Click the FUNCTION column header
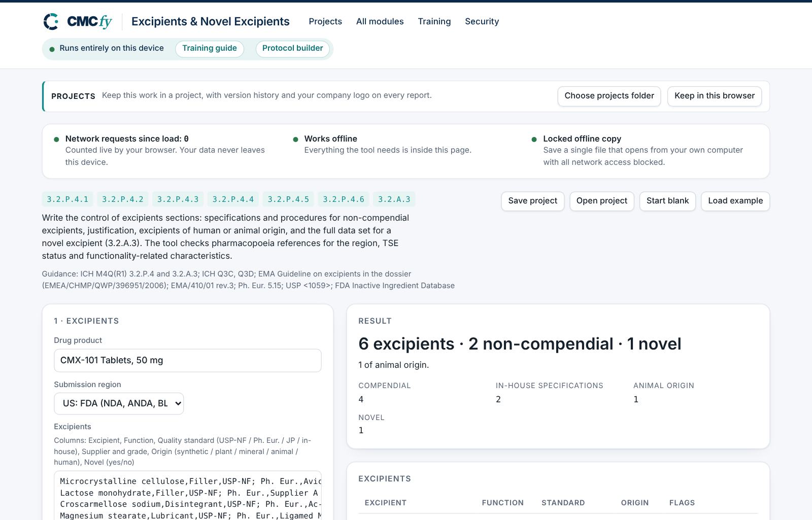The image size is (812, 520). click(x=502, y=503)
